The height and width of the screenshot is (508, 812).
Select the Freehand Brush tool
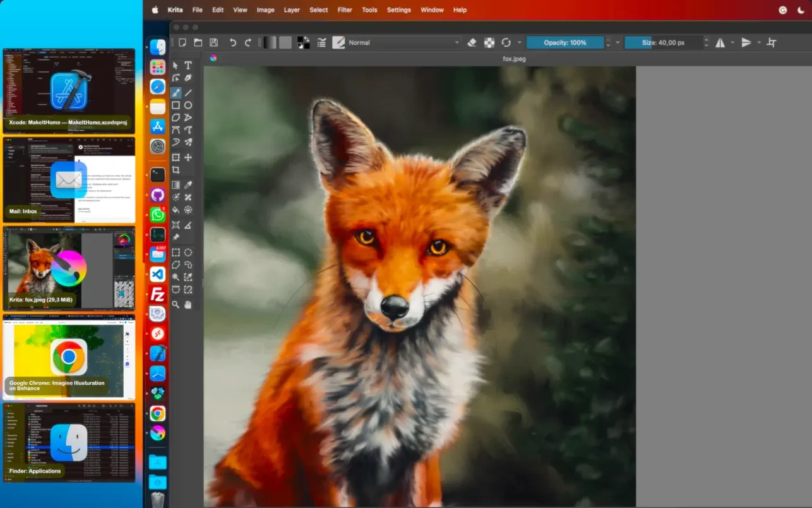tap(176, 92)
